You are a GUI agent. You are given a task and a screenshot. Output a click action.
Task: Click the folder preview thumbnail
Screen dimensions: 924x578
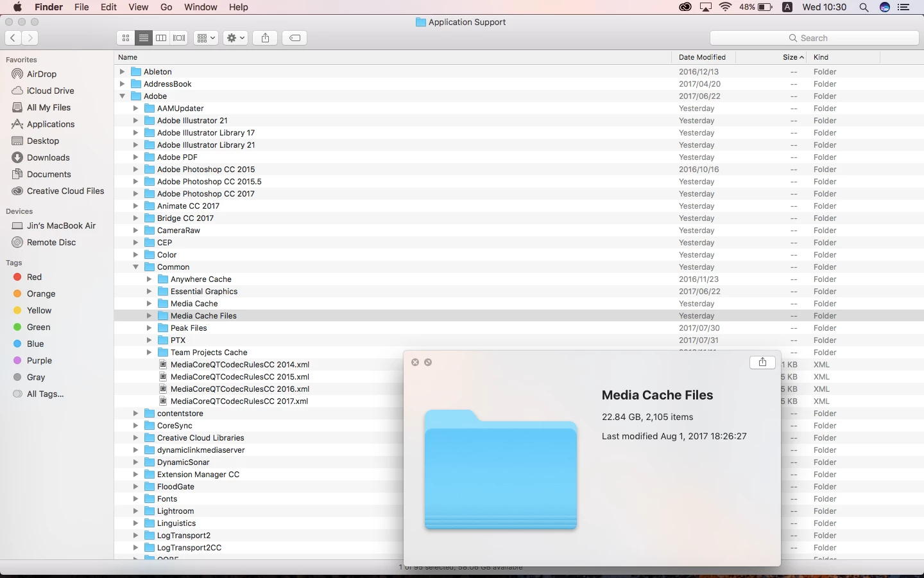[501, 469]
